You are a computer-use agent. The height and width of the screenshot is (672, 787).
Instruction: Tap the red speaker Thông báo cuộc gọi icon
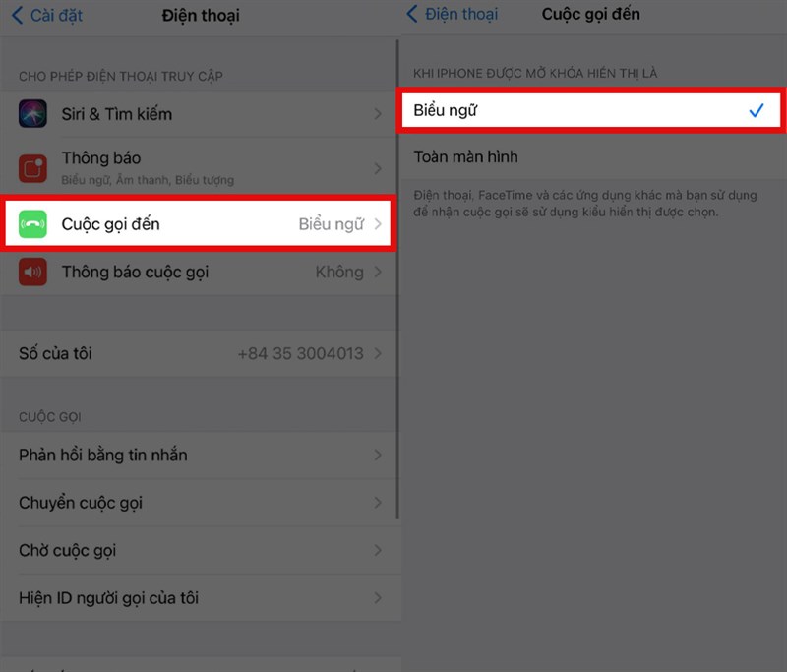click(x=32, y=272)
